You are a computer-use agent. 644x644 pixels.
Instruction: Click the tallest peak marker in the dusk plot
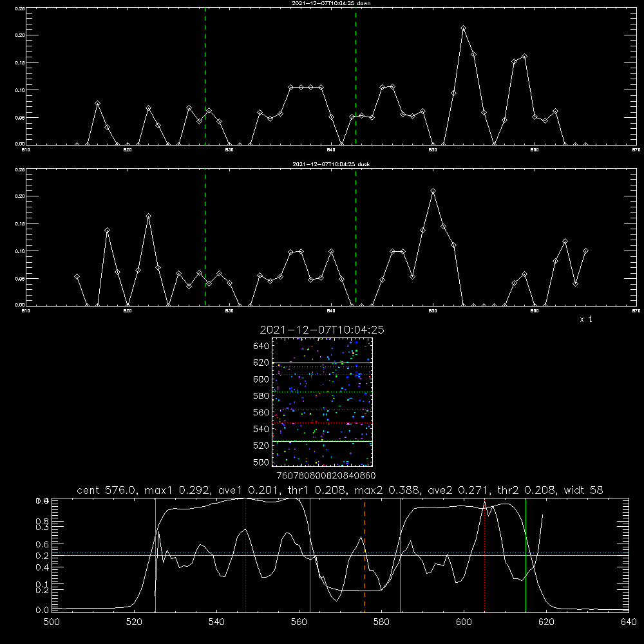point(433,191)
